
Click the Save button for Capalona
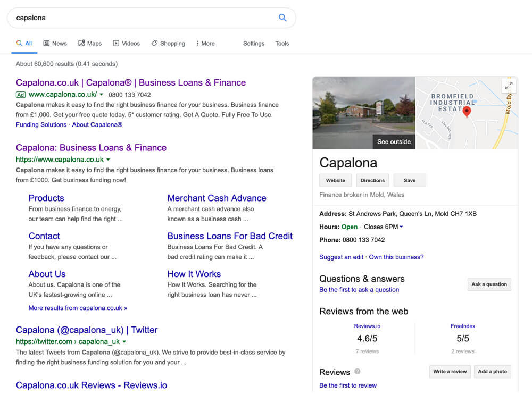410,180
